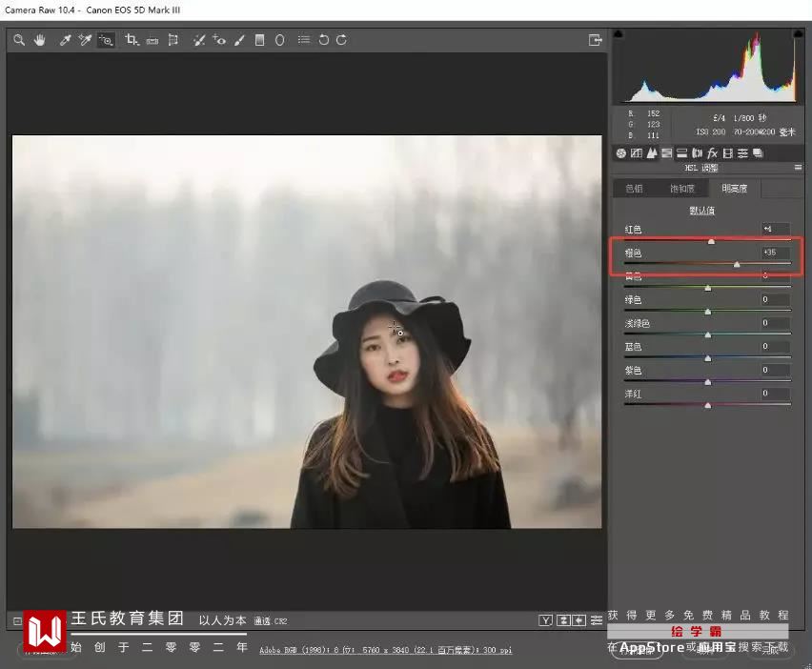Click the 蓝色 luminance slider handle
812x669 pixels.
pos(708,358)
